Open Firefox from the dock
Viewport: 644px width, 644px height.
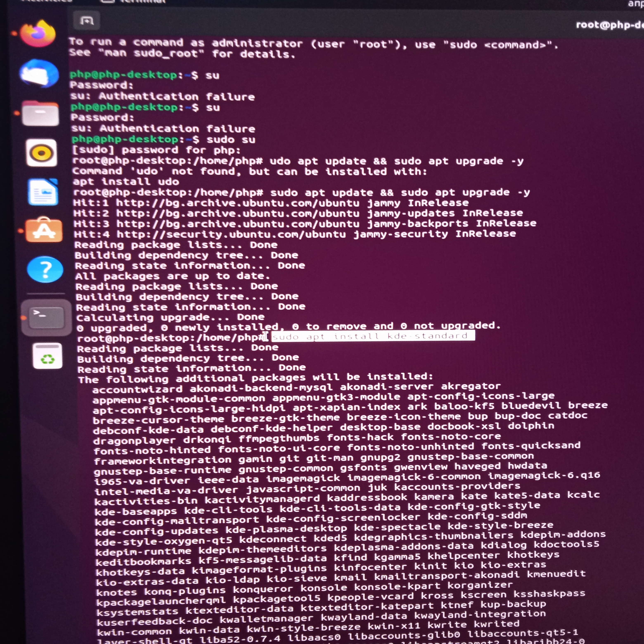(38, 34)
